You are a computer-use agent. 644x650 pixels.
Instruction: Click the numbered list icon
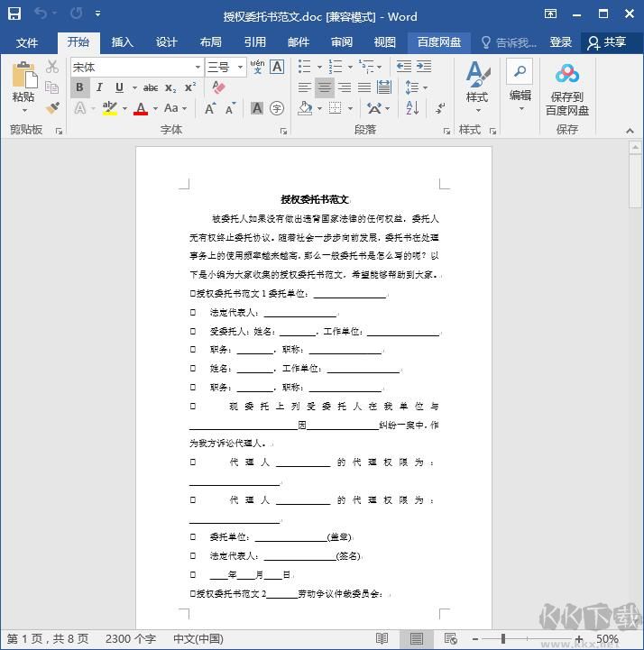pos(335,67)
